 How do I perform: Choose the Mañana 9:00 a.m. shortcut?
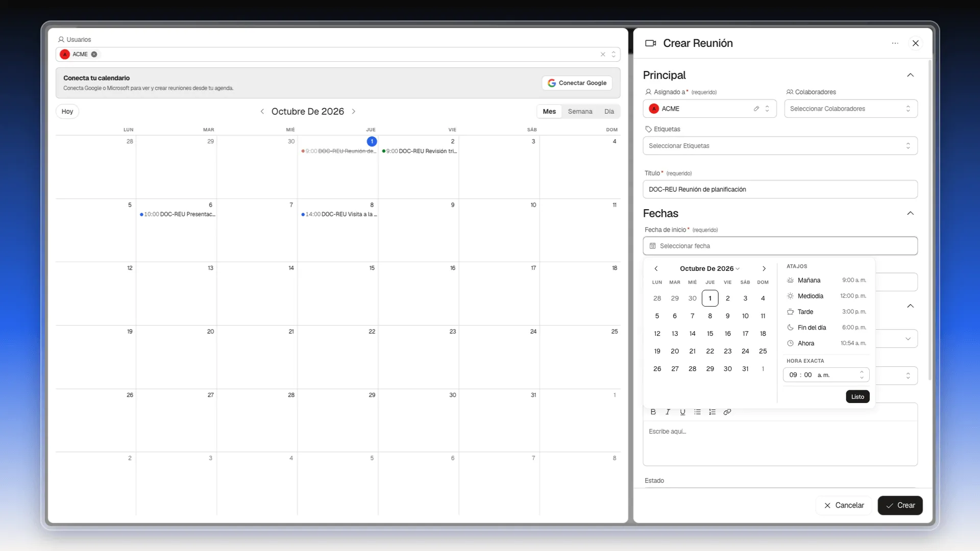[826, 280]
